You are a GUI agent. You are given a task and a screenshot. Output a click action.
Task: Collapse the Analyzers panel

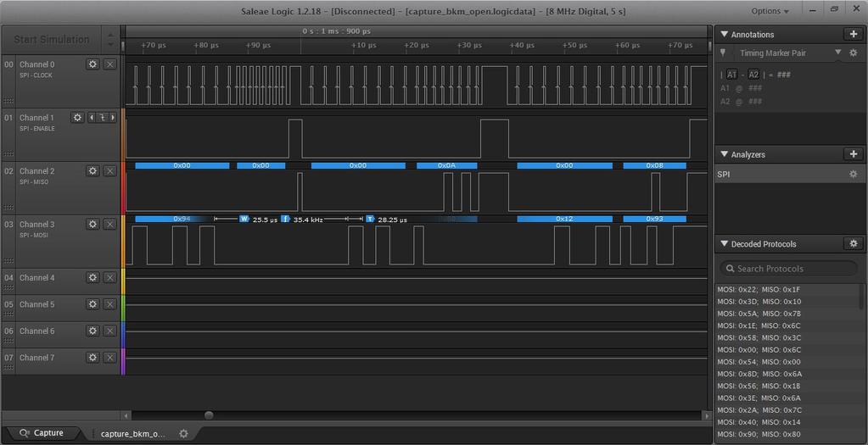pyautogui.click(x=724, y=154)
